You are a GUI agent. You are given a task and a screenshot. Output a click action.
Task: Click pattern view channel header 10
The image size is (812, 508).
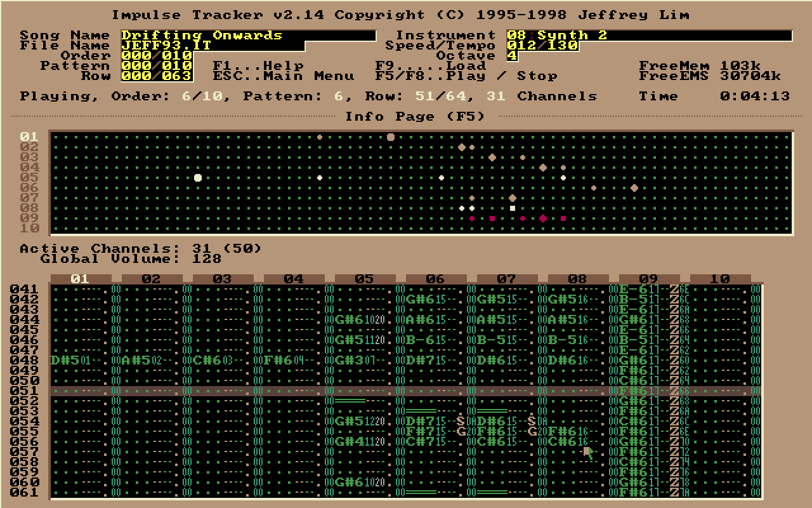point(720,279)
